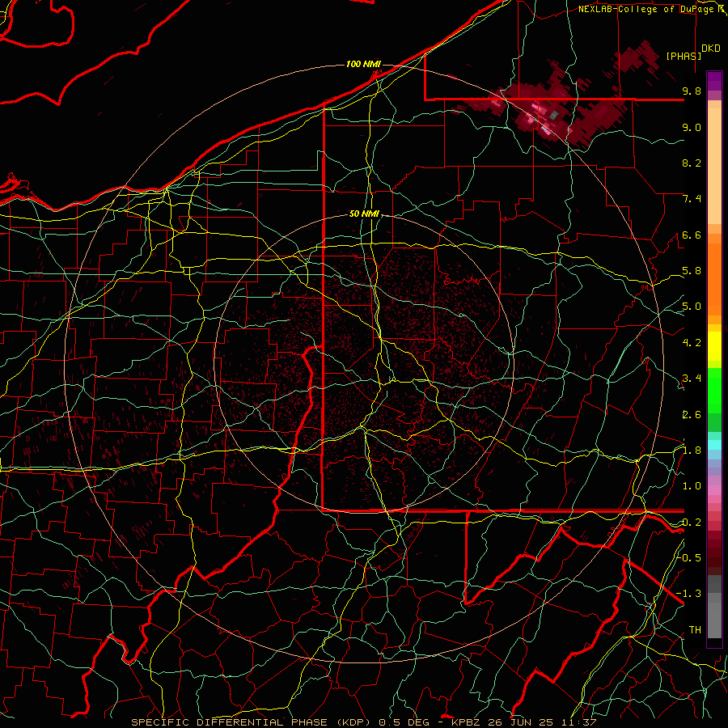
Task: Click the 3.4 scale value
Action: pyautogui.click(x=692, y=379)
